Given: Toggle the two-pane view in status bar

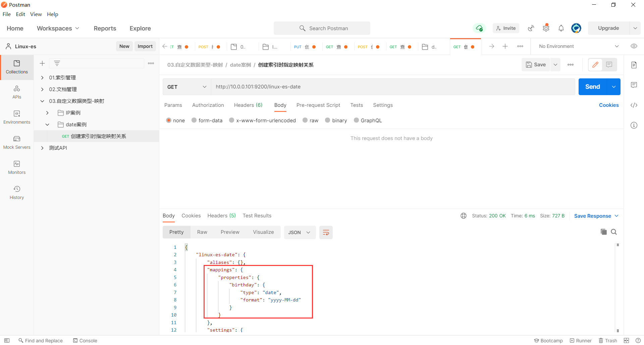Looking at the screenshot, I should (x=626, y=341).
